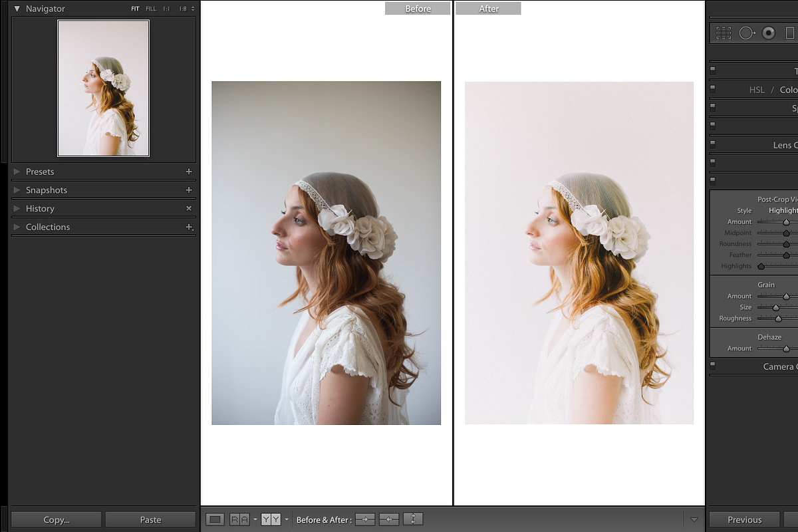Click the Reference view R|A icon
This screenshot has height=532, width=798.
(x=239, y=519)
